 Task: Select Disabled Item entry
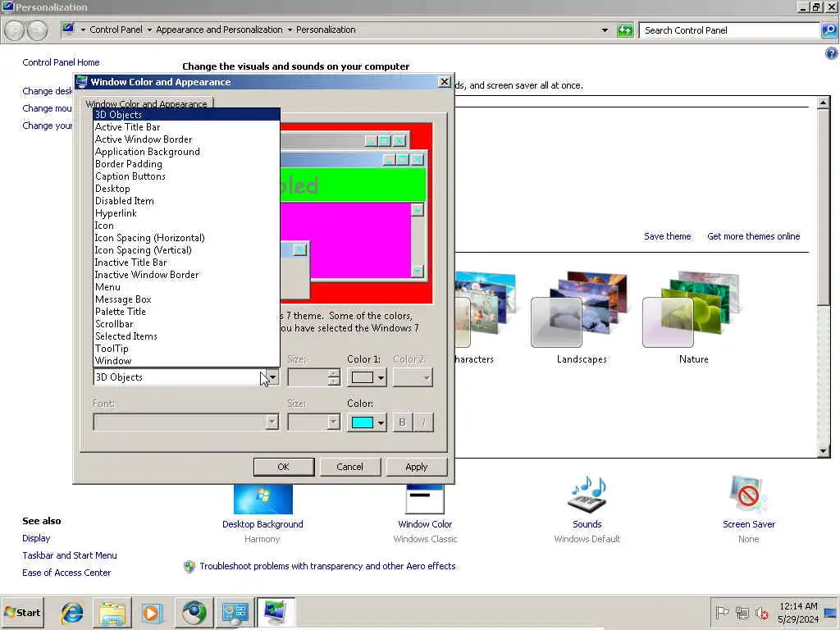pyautogui.click(x=186, y=201)
